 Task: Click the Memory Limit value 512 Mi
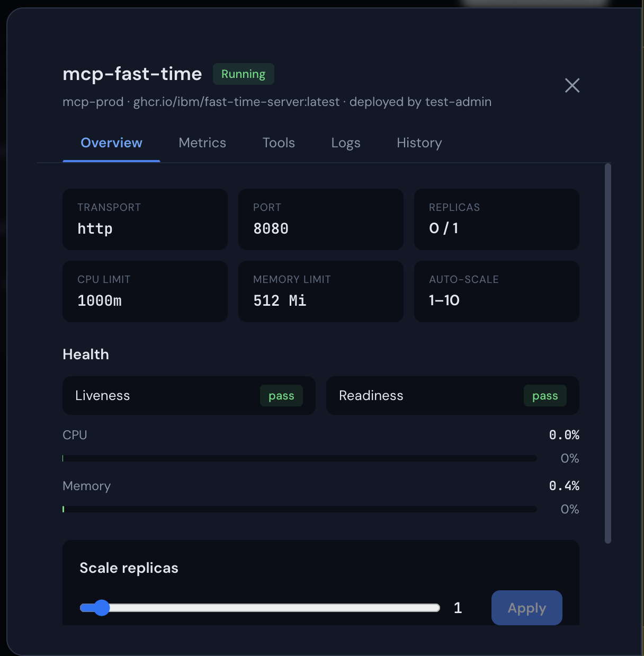(x=280, y=300)
